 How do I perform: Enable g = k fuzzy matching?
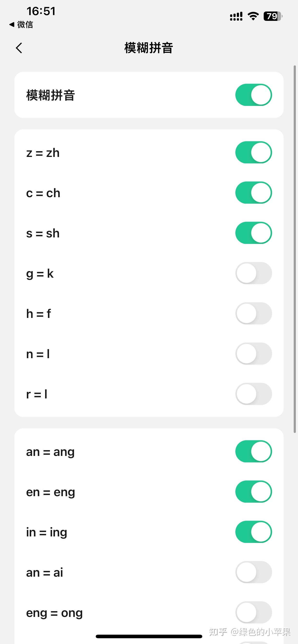coord(253,273)
